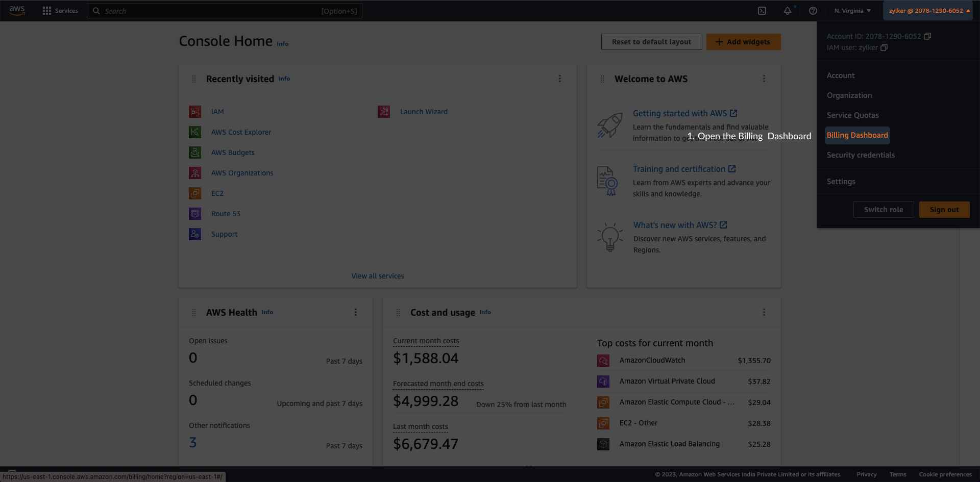Expand the N. Virginia region selector
The image size is (980, 482).
[852, 11]
